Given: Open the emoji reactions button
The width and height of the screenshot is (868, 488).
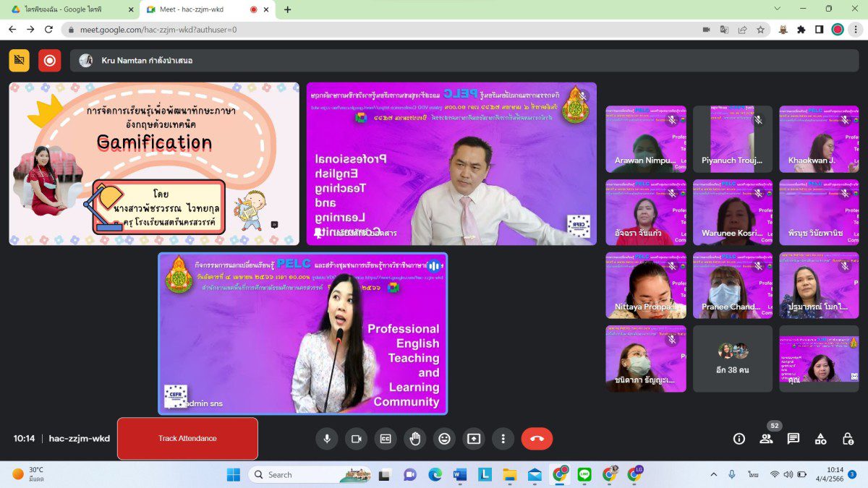Looking at the screenshot, I should pyautogui.click(x=444, y=438).
